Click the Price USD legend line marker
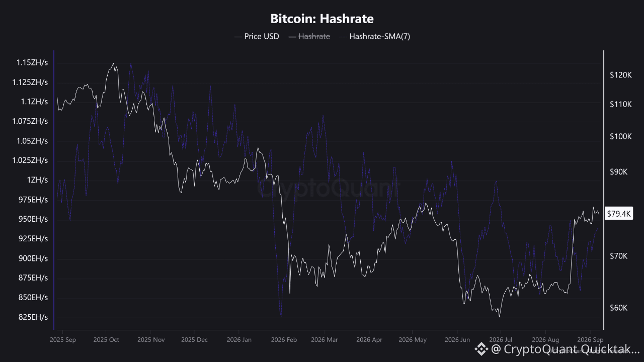The image size is (644, 362). tap(238, 37)
